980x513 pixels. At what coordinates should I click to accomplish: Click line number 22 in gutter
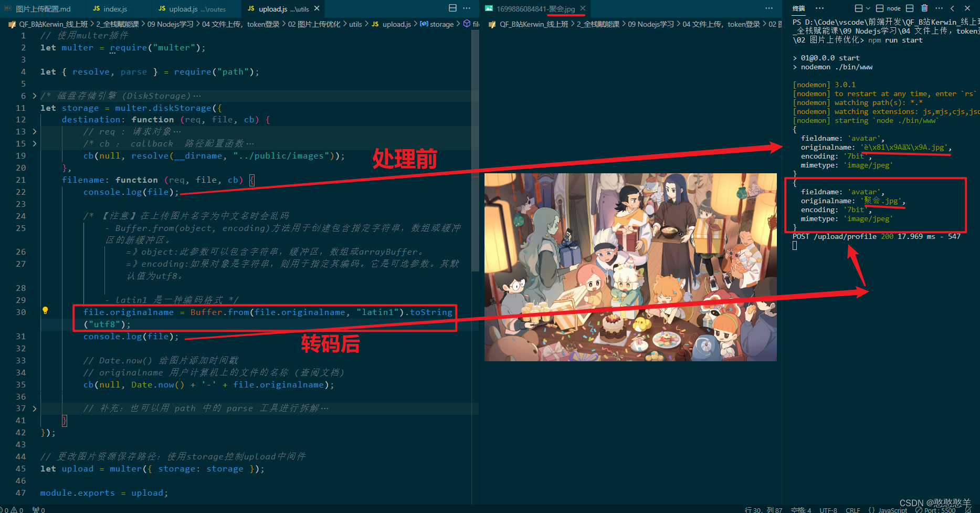click(20, 192)
